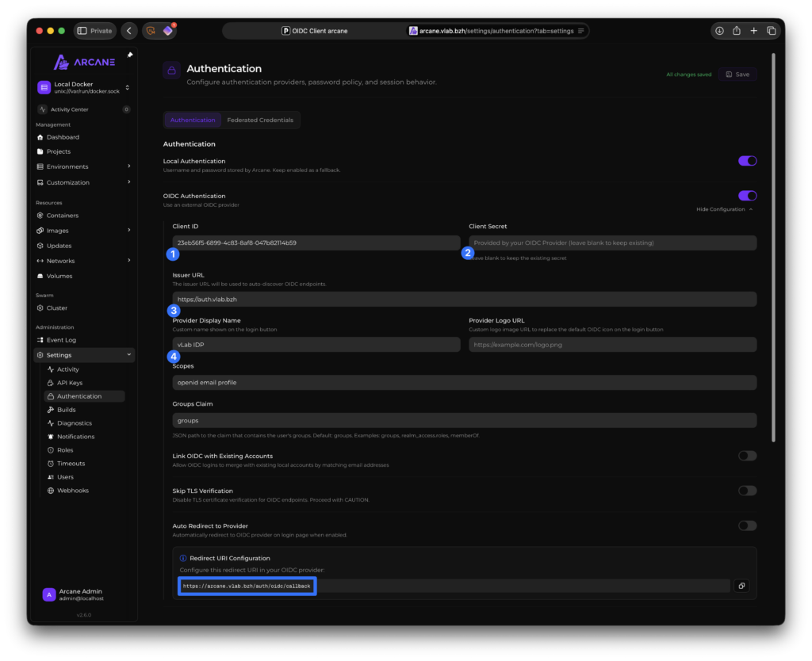Click the Provider Logo URL field
The height and width of the screenshot is (661, 812).
click(613, 345)
